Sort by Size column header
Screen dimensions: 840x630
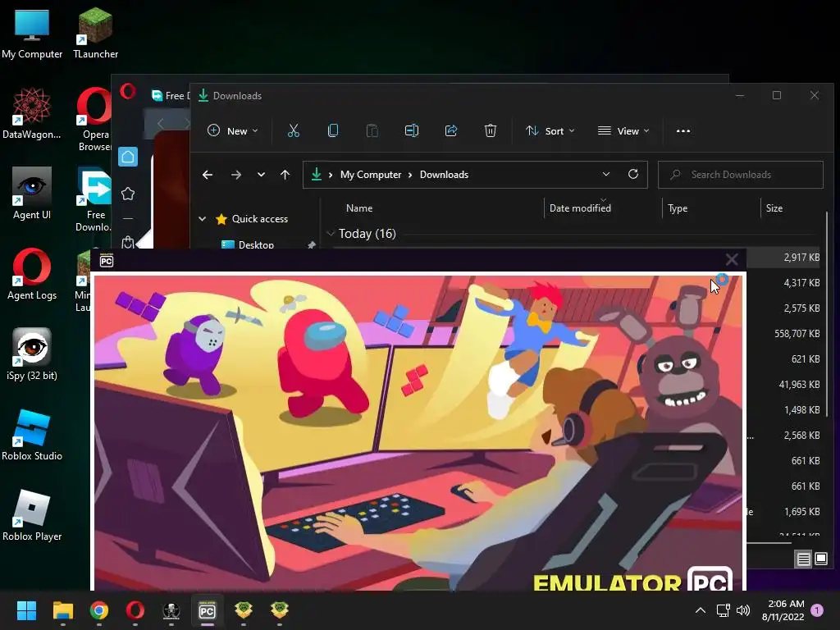pos(774,208)
